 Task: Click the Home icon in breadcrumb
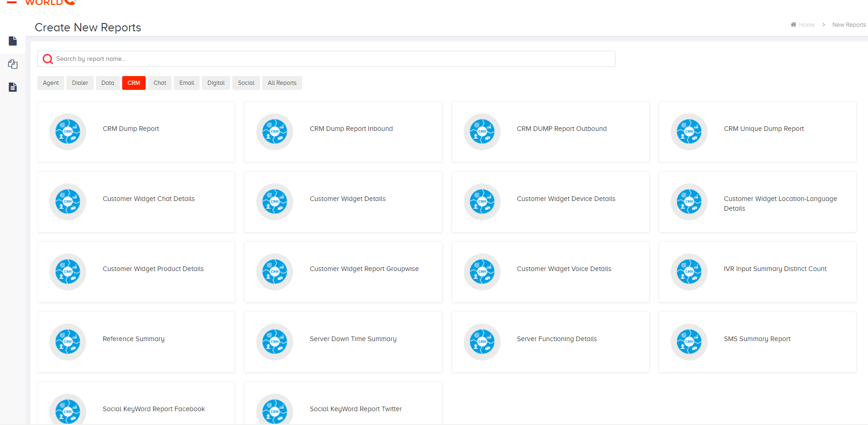[x=793, y=24]
